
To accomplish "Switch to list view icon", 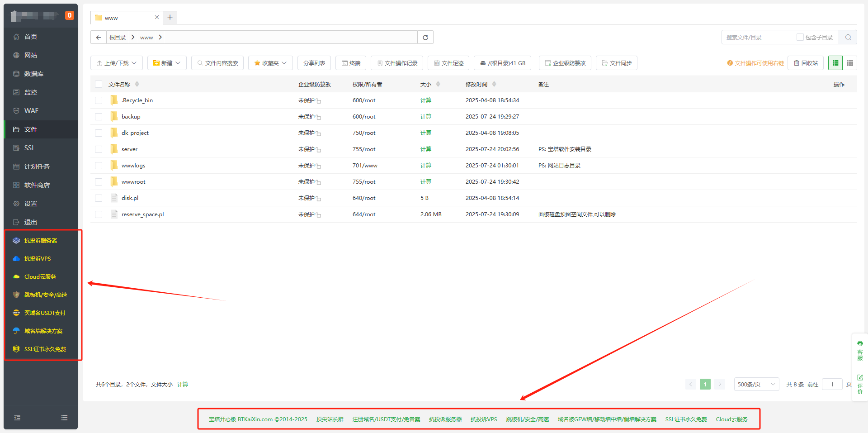I will [x=835, y=63].
